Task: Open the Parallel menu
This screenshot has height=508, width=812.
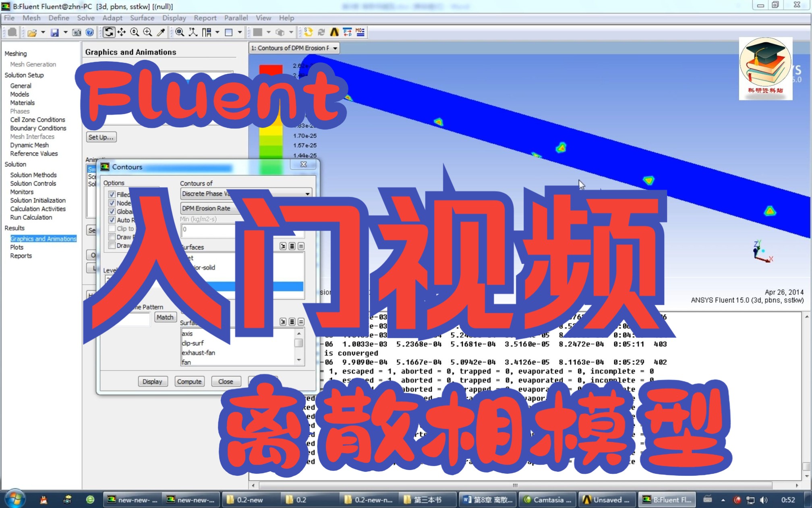Action: click(x=236, y=18)
